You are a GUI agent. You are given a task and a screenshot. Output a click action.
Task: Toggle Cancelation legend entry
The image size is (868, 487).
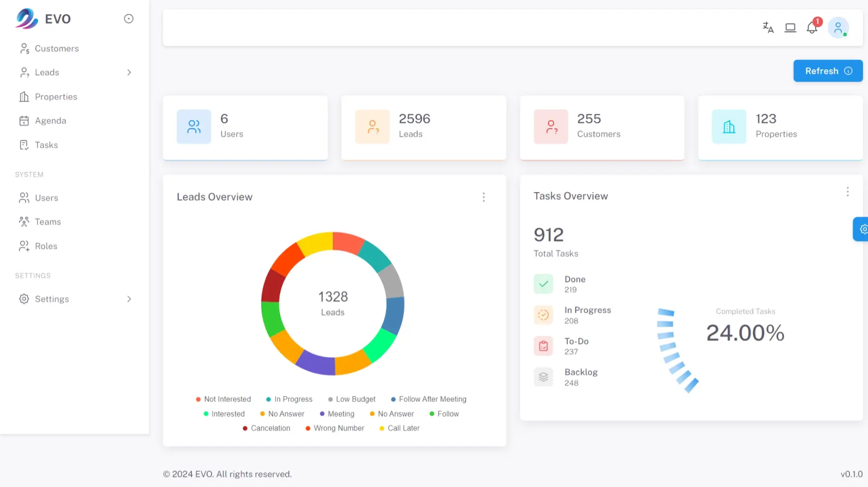pos(267,428)
